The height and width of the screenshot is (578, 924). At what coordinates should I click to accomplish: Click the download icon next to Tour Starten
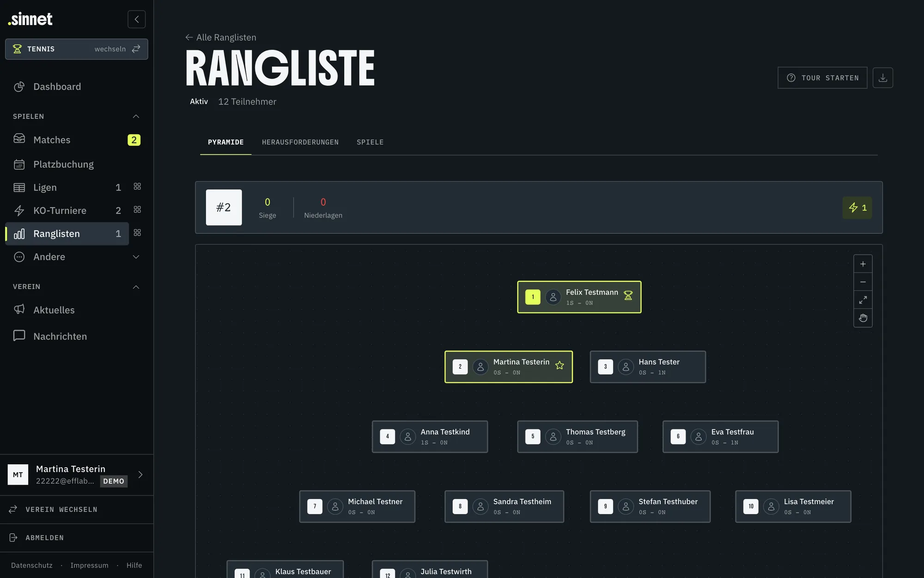coord(882,78)
